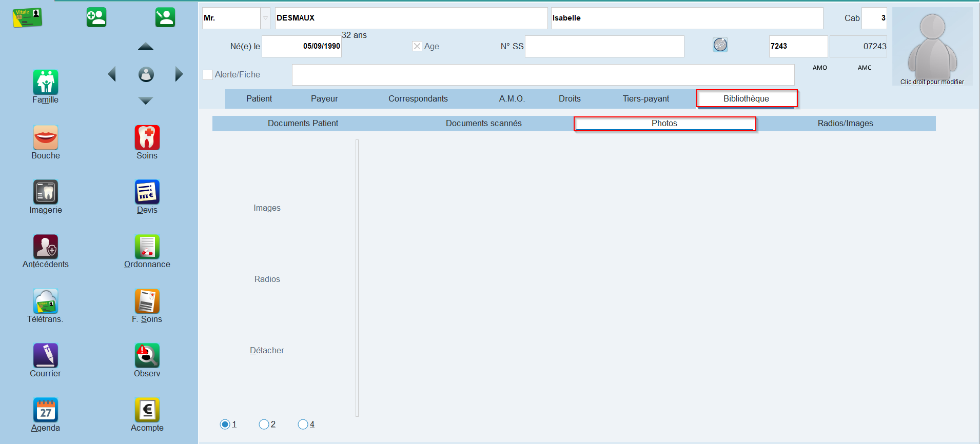
Task: Click the round icon beside N° SS field
Action: click(x=720, y=45)
